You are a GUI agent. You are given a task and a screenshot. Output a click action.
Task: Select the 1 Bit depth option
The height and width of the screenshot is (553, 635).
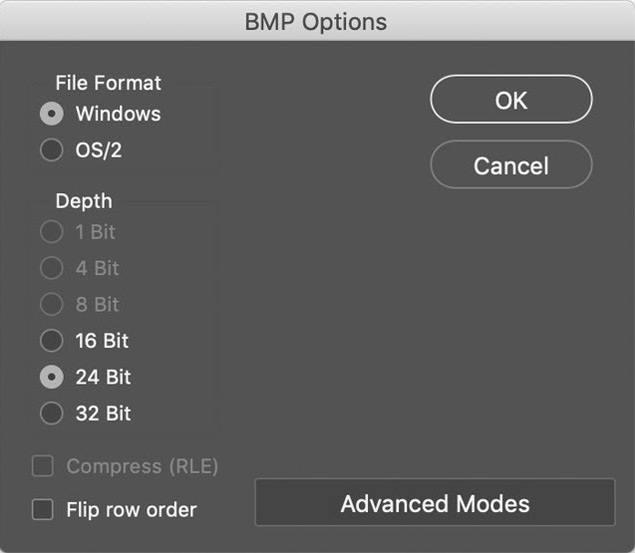tap(51, 232)
